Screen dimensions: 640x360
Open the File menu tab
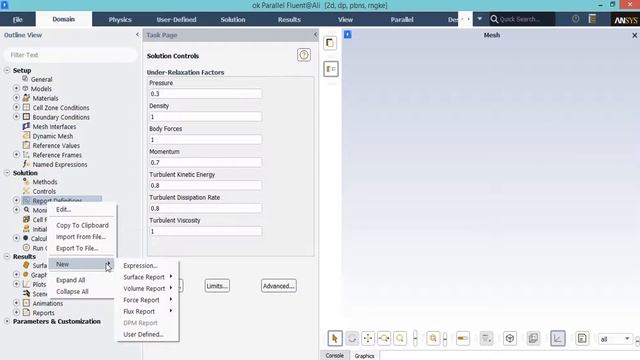(18, 20)
